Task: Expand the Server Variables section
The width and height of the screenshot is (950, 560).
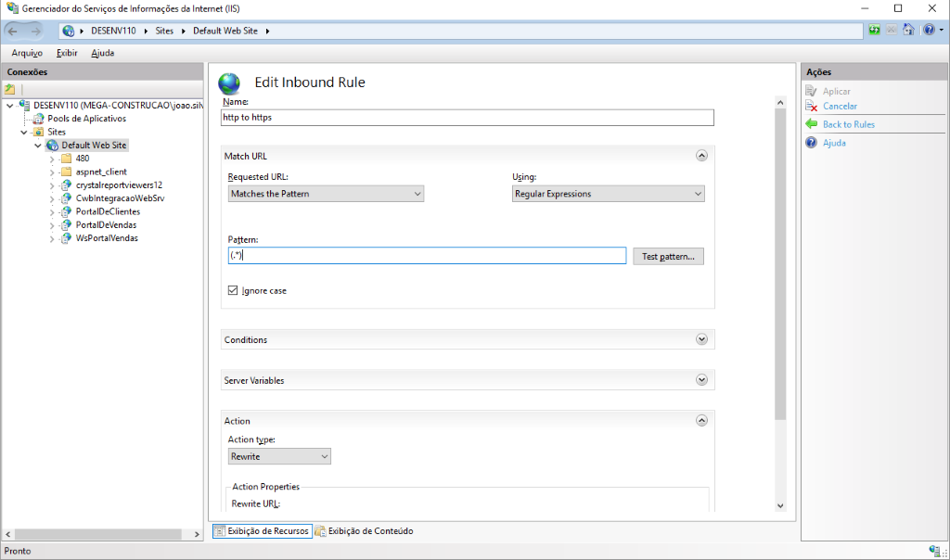Action: point(701,380)
